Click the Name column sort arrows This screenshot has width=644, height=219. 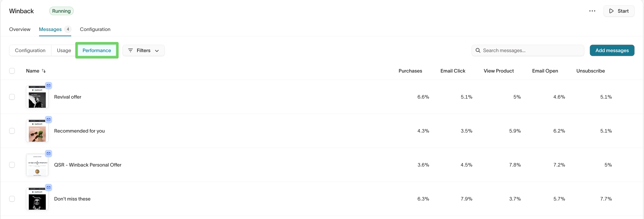[x=44, y=71]
